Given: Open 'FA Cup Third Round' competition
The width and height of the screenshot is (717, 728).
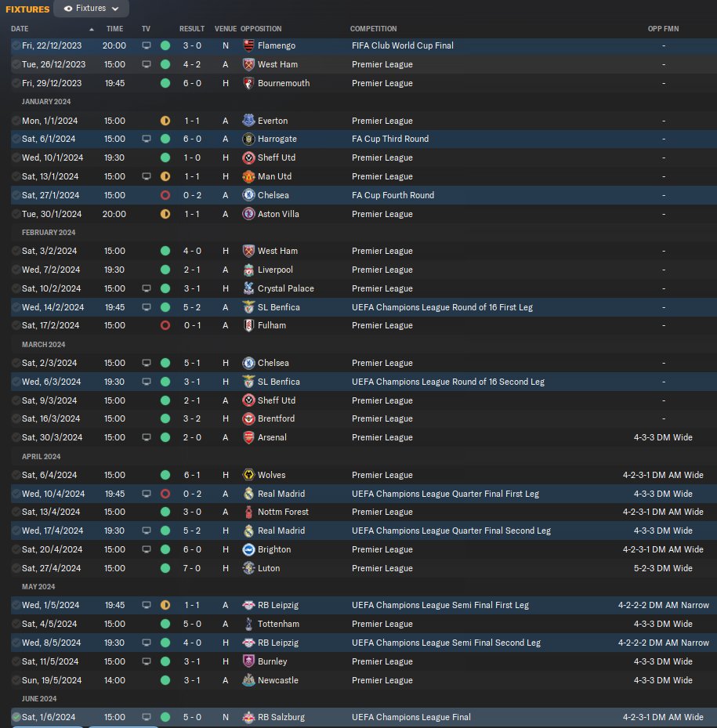Looking at the screenshot, I should pos(390,139).
